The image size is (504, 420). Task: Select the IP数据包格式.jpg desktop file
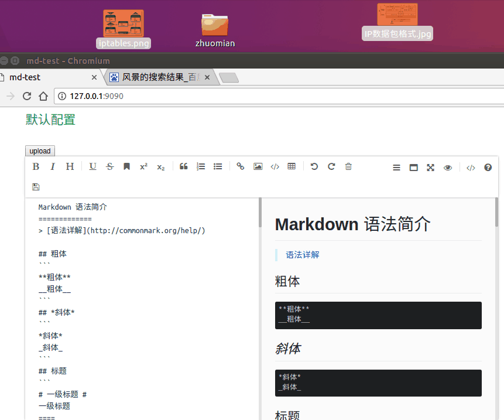(x=397, y=22)
